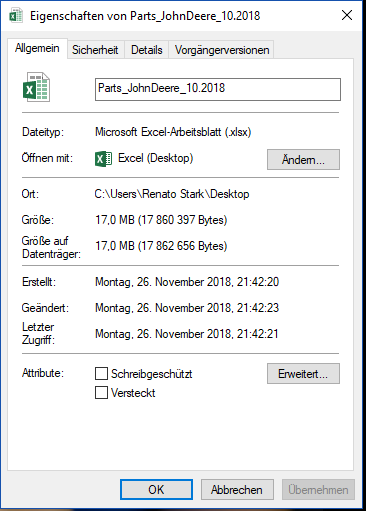The width and height of the screenshot is (366, 511).
Task: Close the properties dialog with X
Action: point(347,15)
